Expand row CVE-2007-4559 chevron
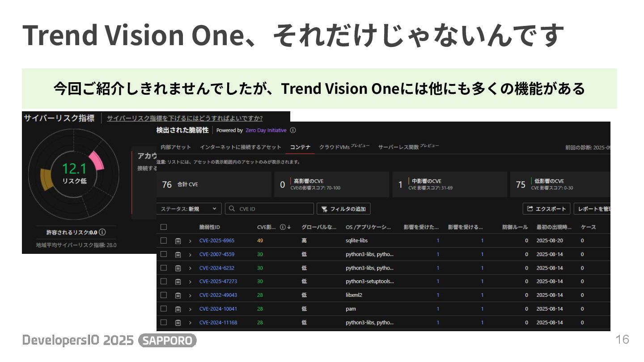The image size is (644, 362). [190, 255]
